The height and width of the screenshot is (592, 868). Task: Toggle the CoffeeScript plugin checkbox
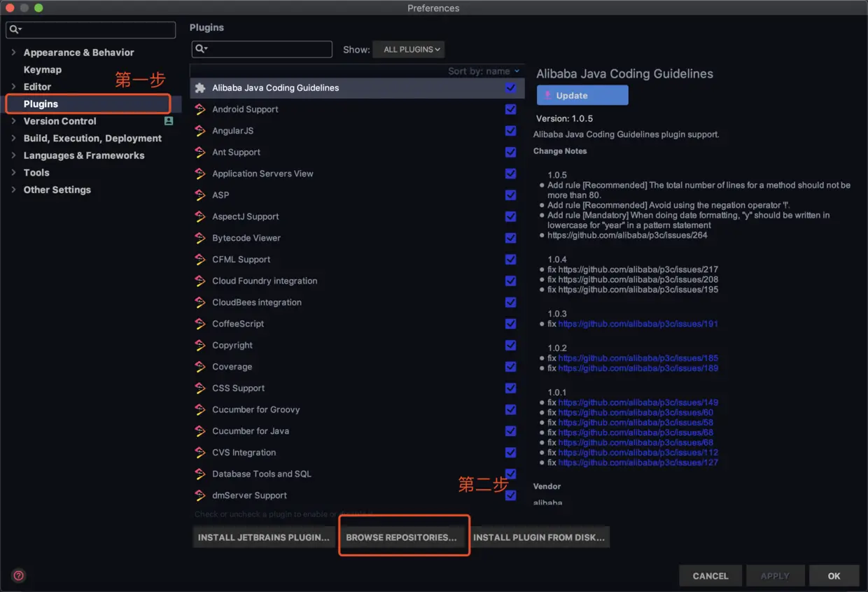coord(510,324)
